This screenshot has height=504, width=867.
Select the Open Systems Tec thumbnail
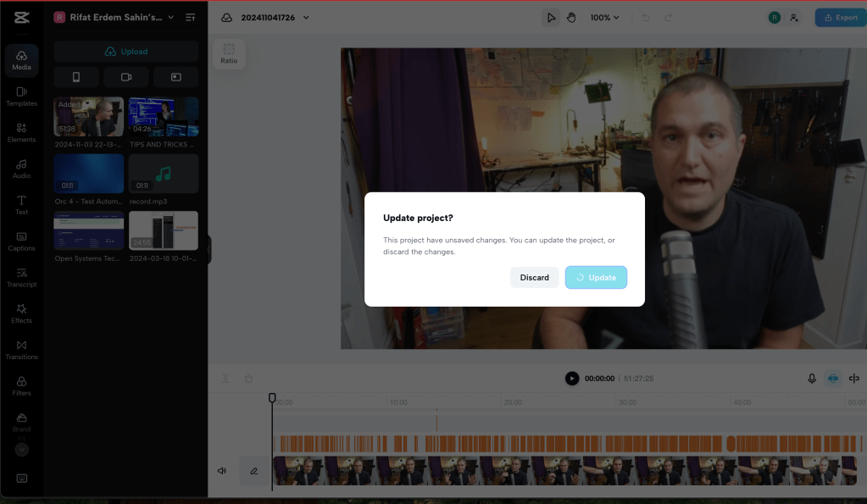(x=88, y=230)
